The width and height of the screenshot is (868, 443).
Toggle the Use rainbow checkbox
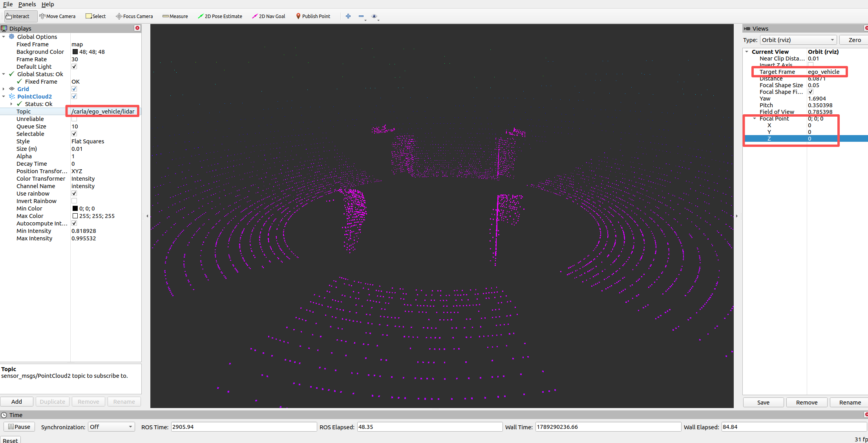74,194
